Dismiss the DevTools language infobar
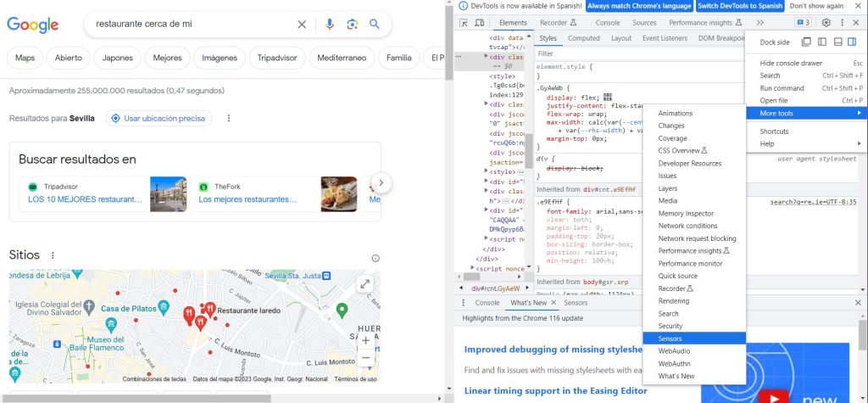The width and height of the screenshot is (868, 403). (858, 6)
